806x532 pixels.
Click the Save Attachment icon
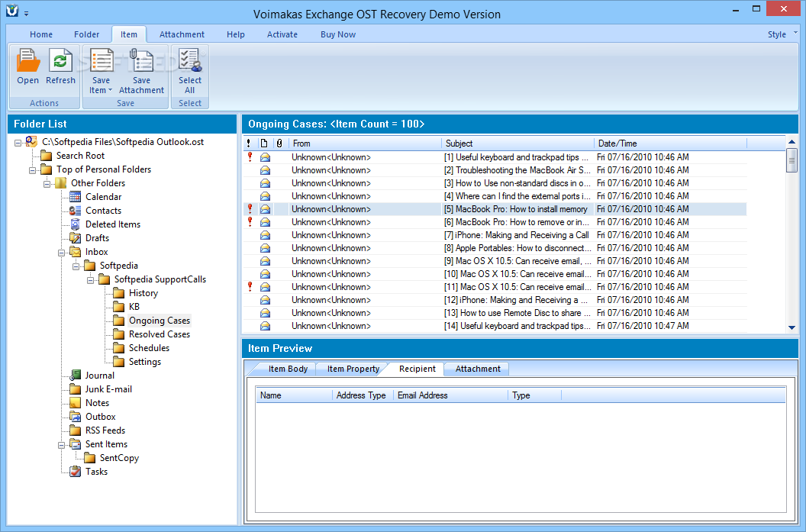[x=141, y=60]
